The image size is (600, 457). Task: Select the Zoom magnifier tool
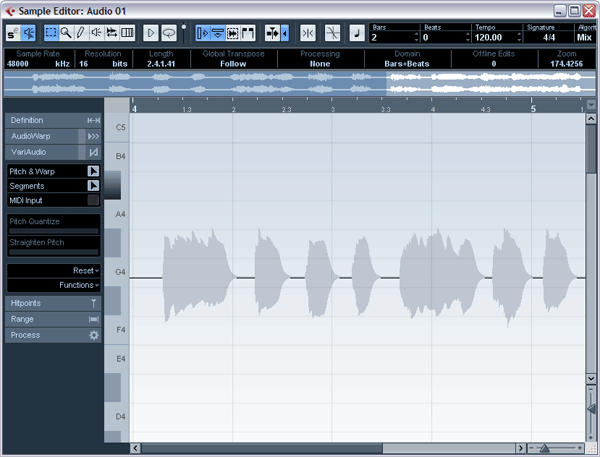point(65,34)
